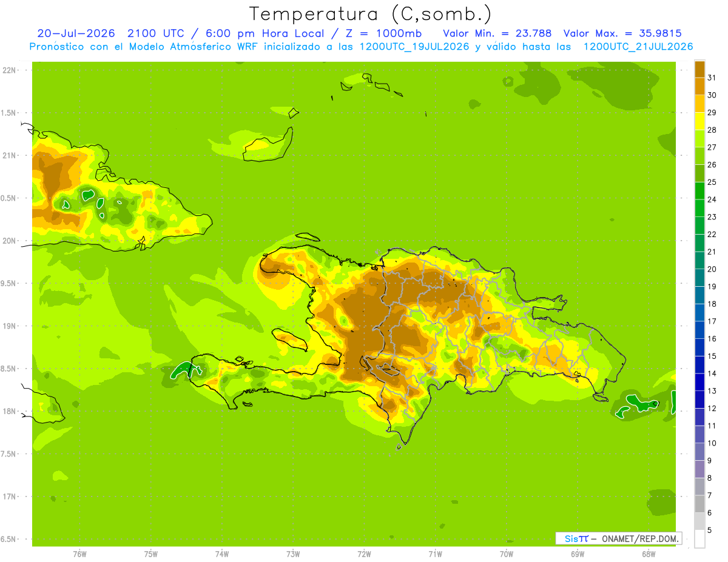Click the 'Temperatura (C,somb.)' title
This screenshot has width=728, height=562.
tap(371, 14)
